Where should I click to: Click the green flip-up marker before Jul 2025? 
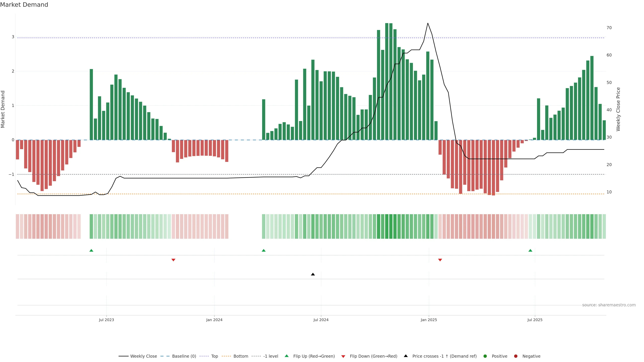(530, 251)
